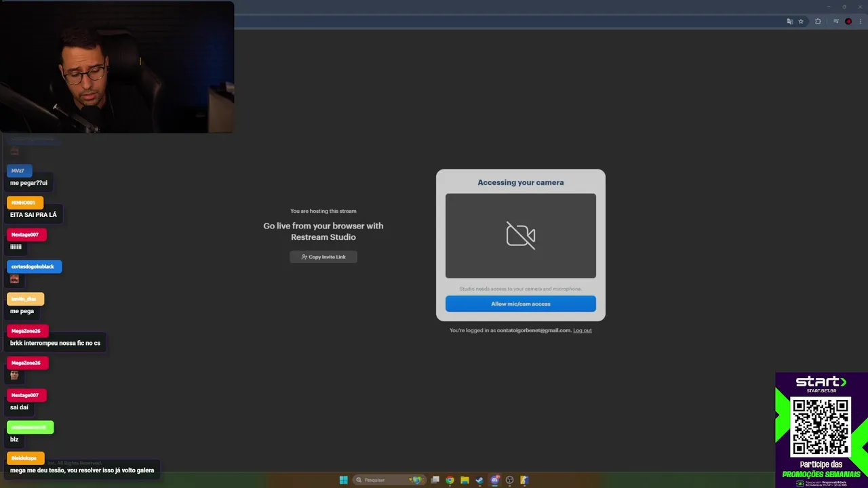
Task: Click the crossed-out camera preview area
Action: [x=520, y=236]
